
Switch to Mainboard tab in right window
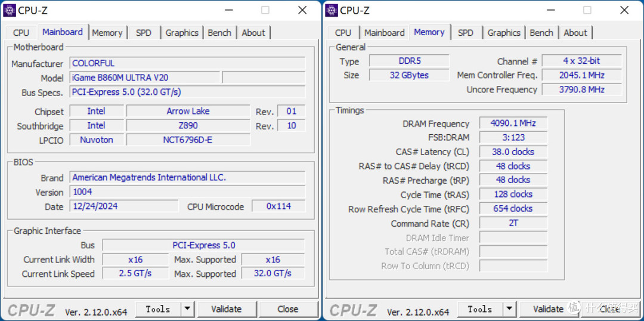coord(385,33)
